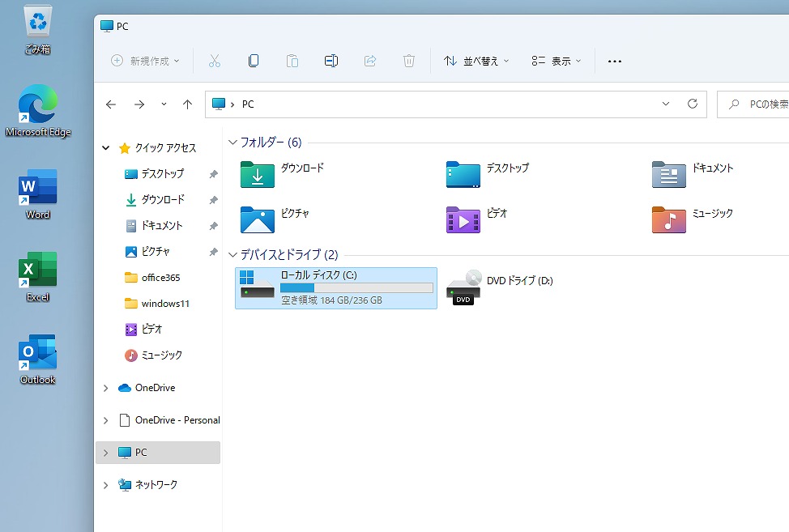Select the ミュージック folder in main pane
Screen dimensions: 789x532
693,219
